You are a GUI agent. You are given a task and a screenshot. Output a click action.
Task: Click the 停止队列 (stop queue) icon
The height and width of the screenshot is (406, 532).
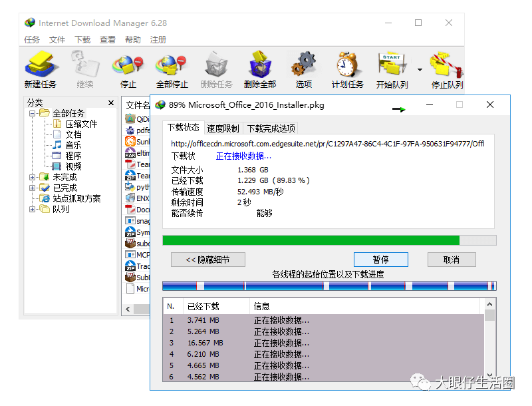point(447,70)
